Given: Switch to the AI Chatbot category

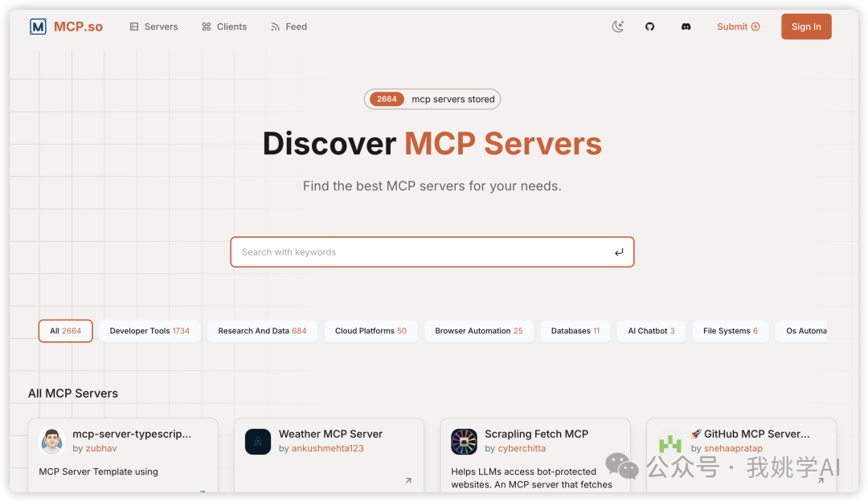Looking at the screenshot, I should point(650,330).
